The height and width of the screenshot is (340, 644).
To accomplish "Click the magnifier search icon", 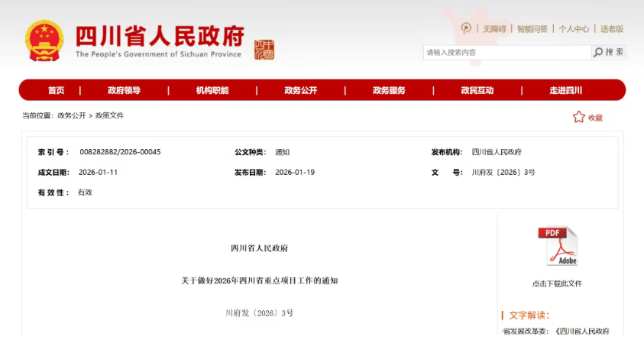I will (x=598, y=52).
